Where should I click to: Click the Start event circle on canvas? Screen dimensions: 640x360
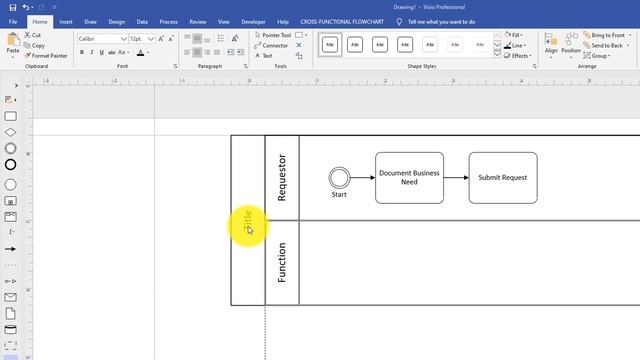point(339,178)
